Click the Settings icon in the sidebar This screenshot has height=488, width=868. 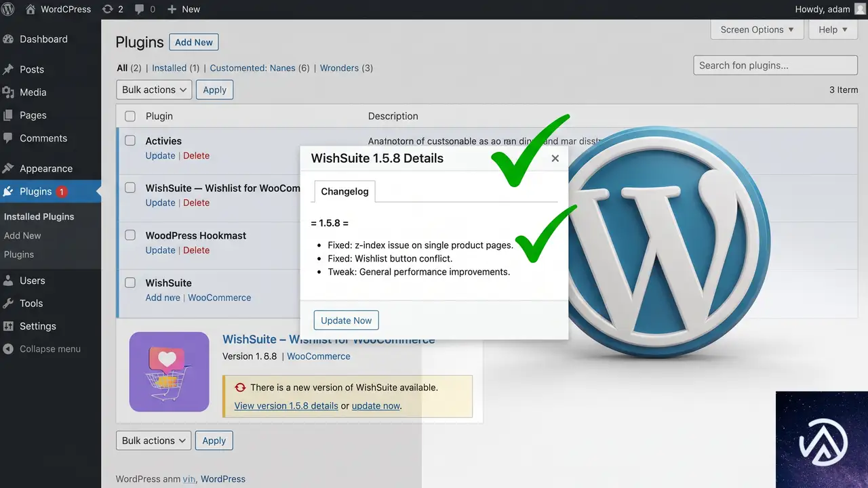point(8,326)
